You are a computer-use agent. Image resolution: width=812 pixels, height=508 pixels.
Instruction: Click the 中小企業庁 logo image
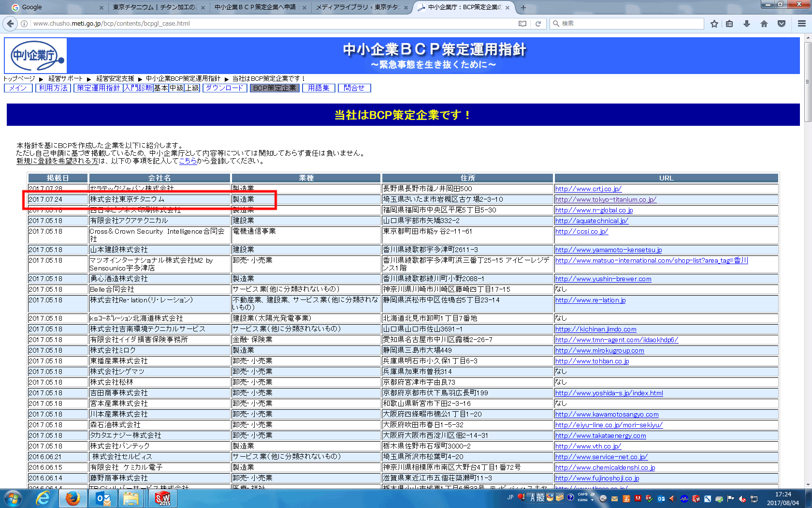pos(36,56)
